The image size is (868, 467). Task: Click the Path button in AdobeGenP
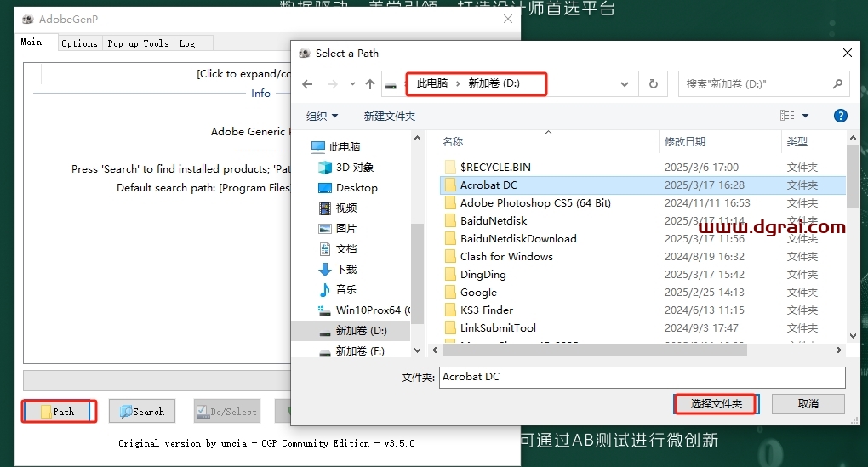click(60, 411)
